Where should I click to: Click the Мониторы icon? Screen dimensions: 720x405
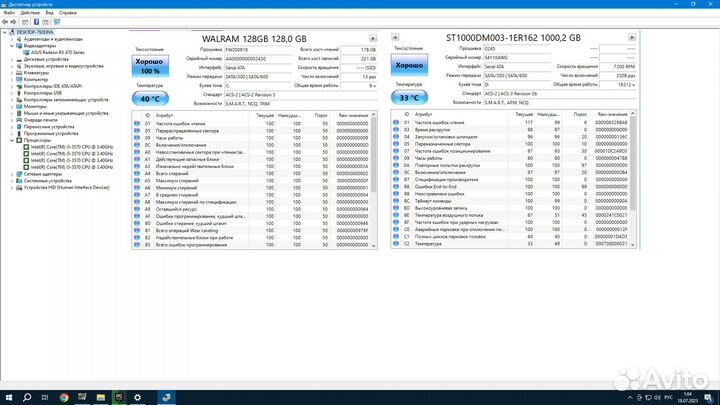(19, 107)
